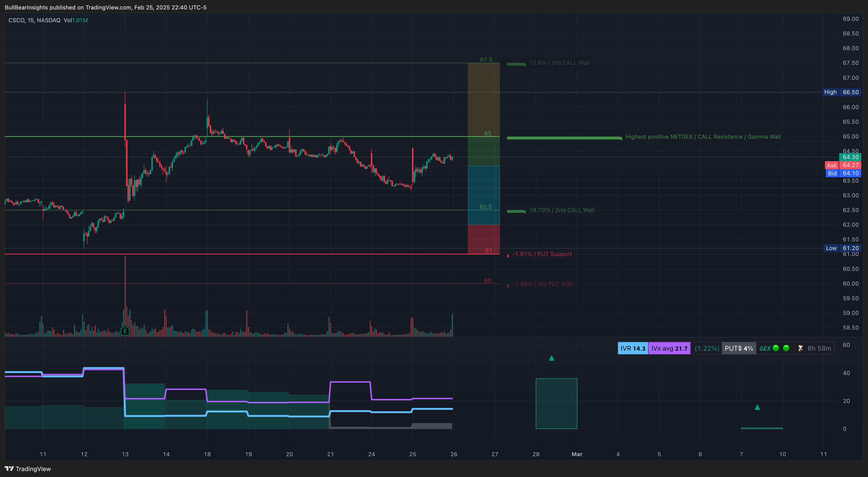868x477 pixels.
Task: Click the (1.22%) value
Action: [x=707, y=349]
